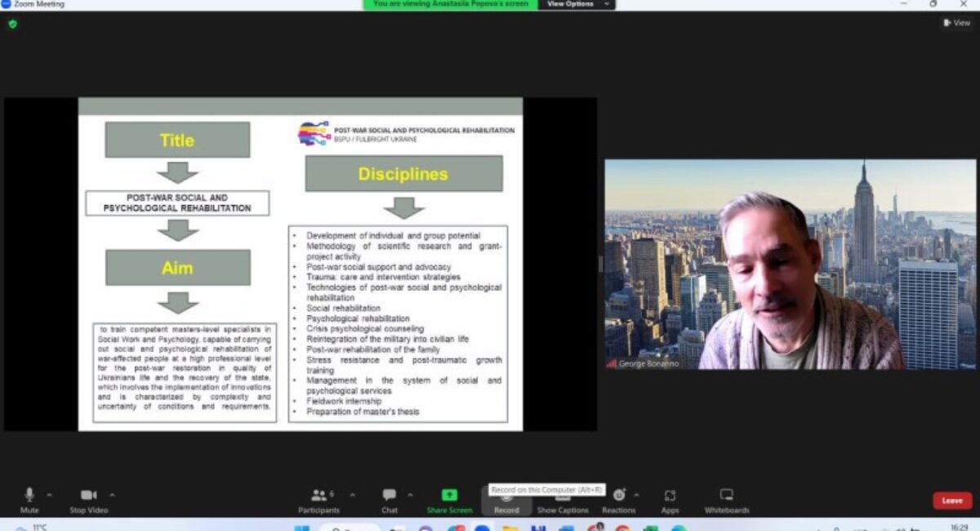Image resolution: width=980 pixels, height=531 pixels.
Task: Click the shared slide presentation area
Action: point(301,264)
